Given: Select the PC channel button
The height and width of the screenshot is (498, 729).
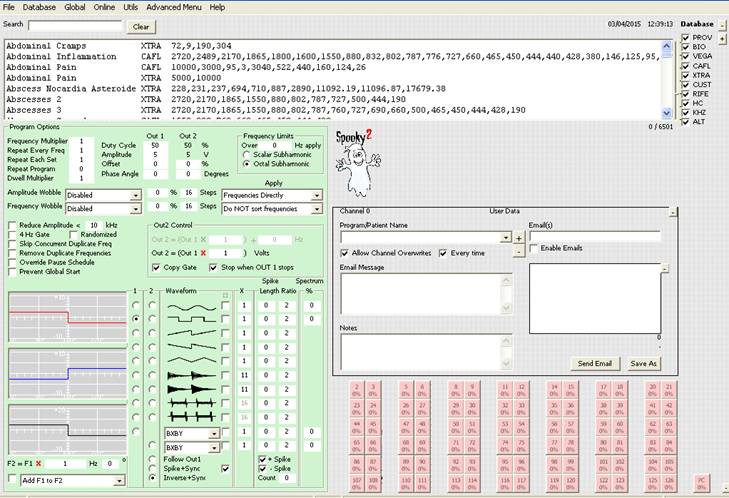Looking at the screenshot, I should click(x=701, y=484).
